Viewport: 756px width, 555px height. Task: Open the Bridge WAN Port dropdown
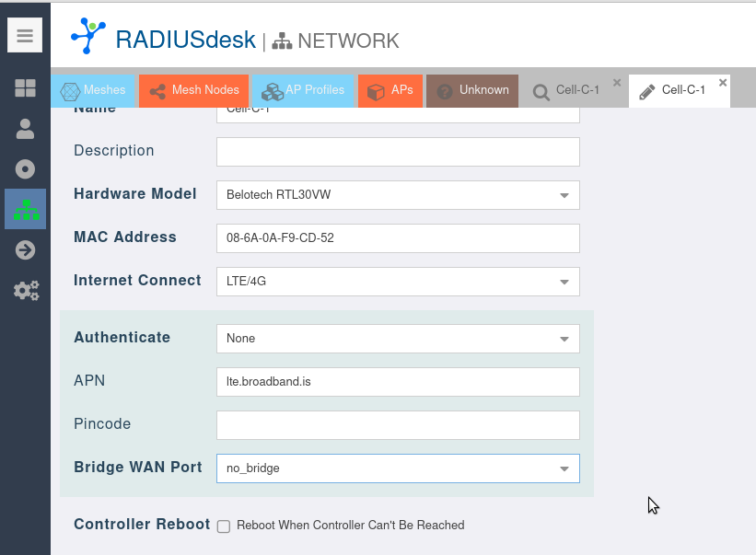coord(564,468)
